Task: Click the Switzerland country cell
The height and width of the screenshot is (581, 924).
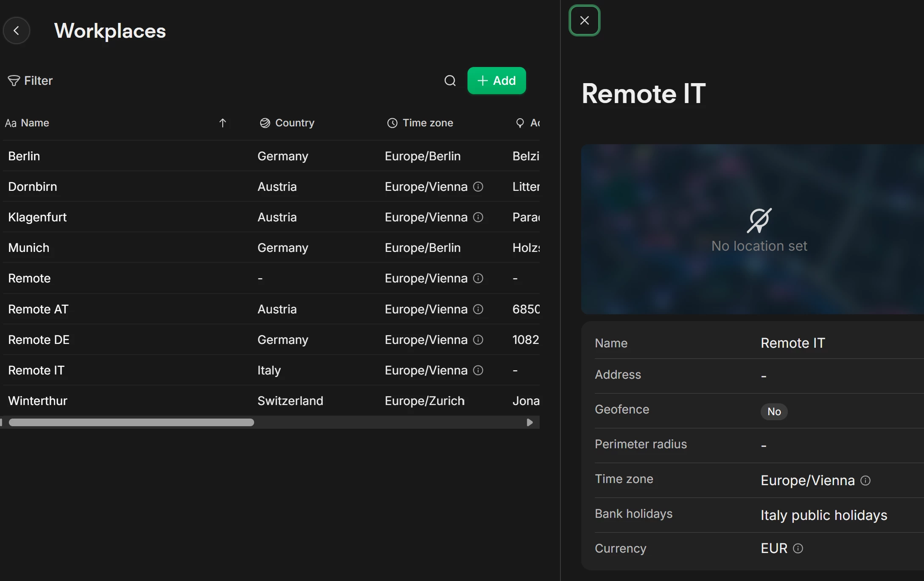Action: [290, 401]
